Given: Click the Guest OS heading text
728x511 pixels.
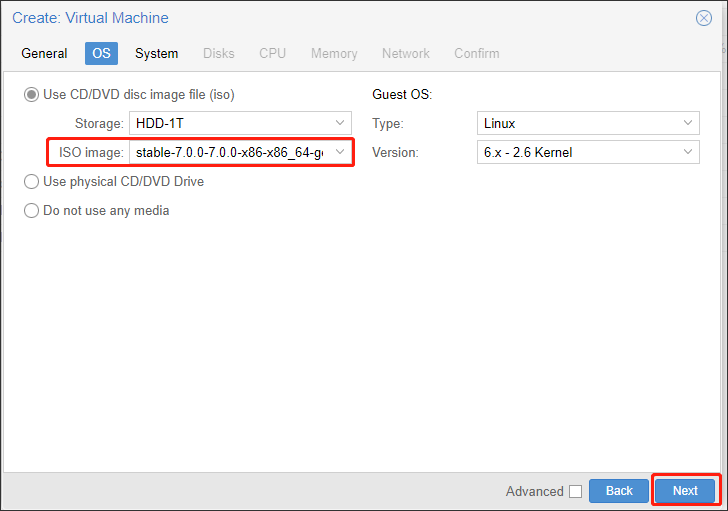Looking at the screenshot, I should pos(402,95).
